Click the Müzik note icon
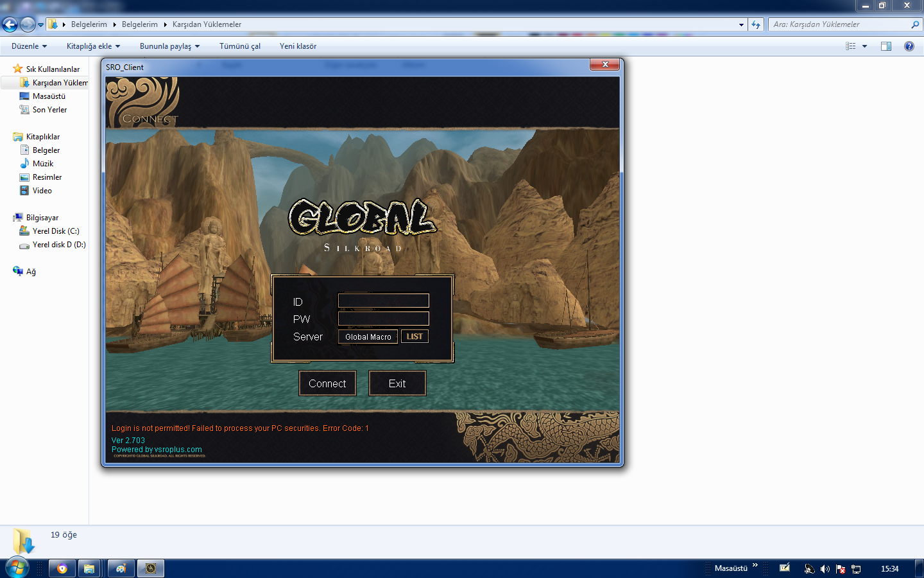The width and height of the screenshot is (924, 578). pyautogui.click(x=24, y=164)
